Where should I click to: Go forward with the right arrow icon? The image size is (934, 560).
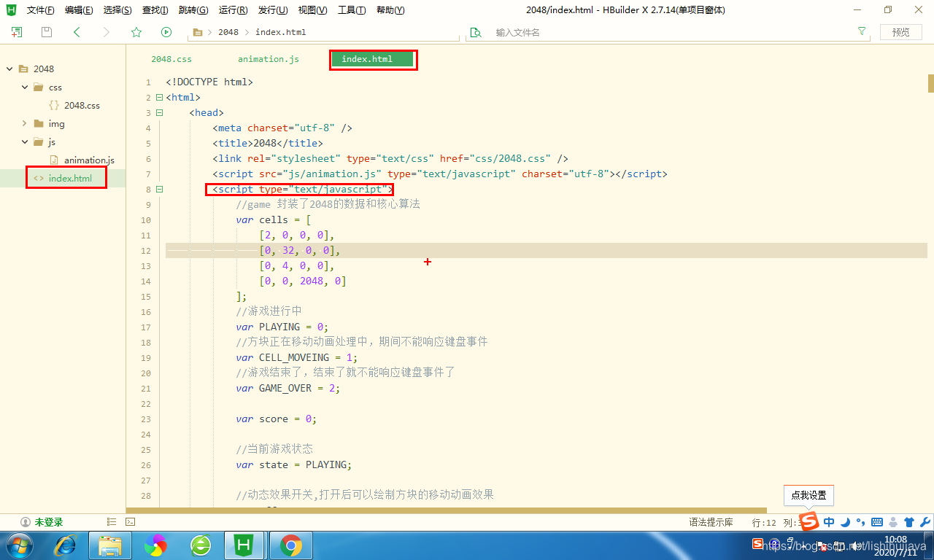107,32
